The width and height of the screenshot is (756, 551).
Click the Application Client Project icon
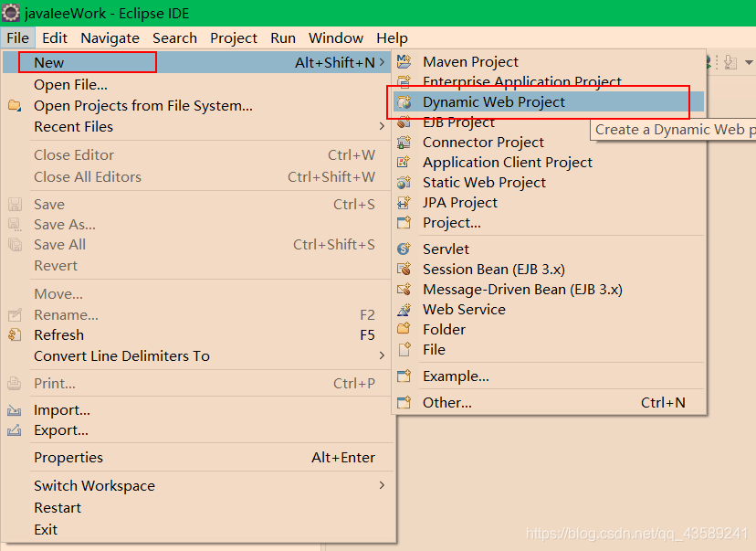[x=404, y=163]
